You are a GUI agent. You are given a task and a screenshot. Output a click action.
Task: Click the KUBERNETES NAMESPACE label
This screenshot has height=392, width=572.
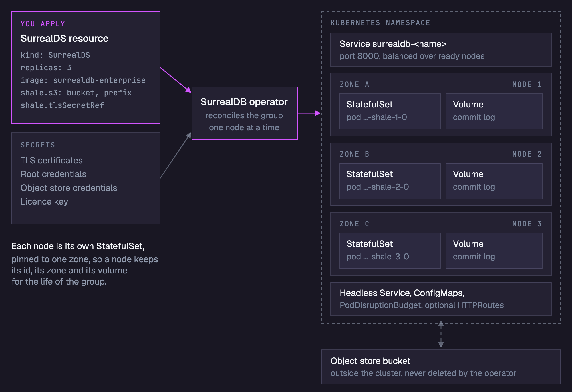point(380,23)
